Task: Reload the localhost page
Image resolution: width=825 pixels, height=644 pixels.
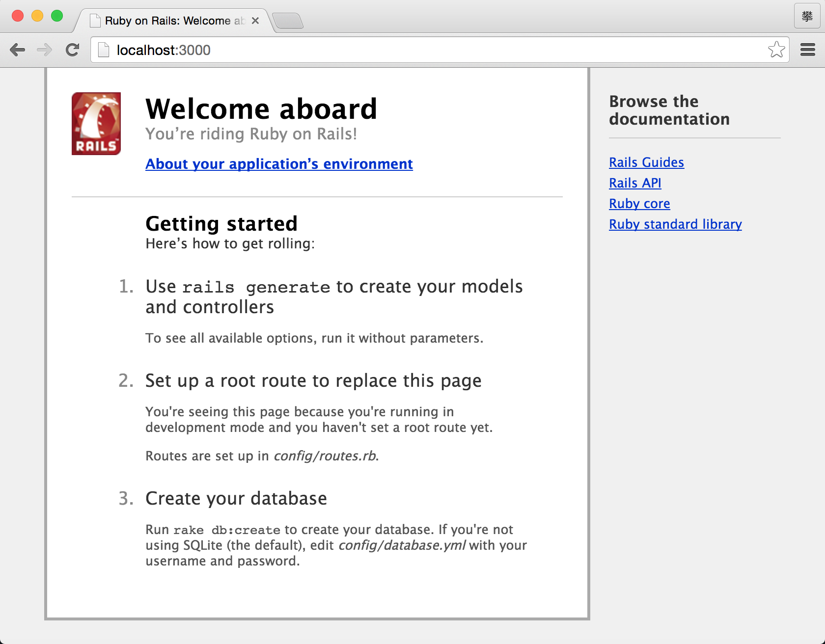Action: pos(73,50)
